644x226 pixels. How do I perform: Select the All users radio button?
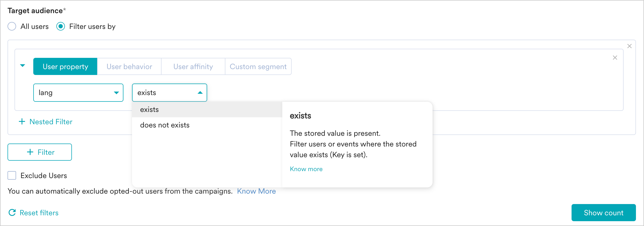pyautogui.click(x=12, y=27)
